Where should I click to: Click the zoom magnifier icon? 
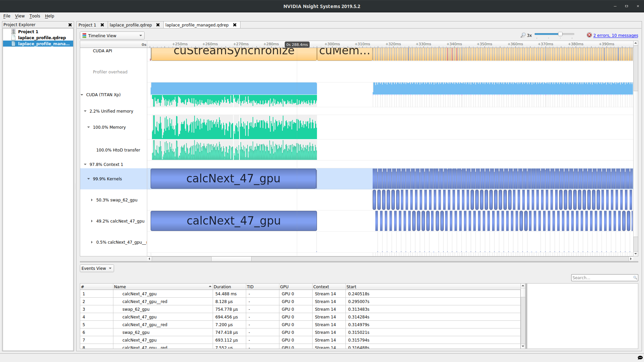click(523, 35)
